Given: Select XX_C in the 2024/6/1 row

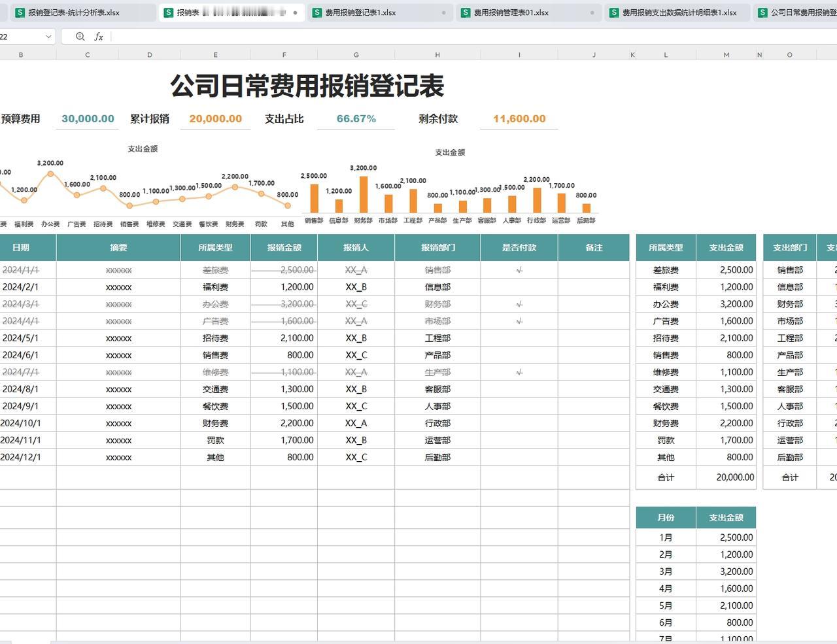Looking at the screenshot, I should [356, 355].
